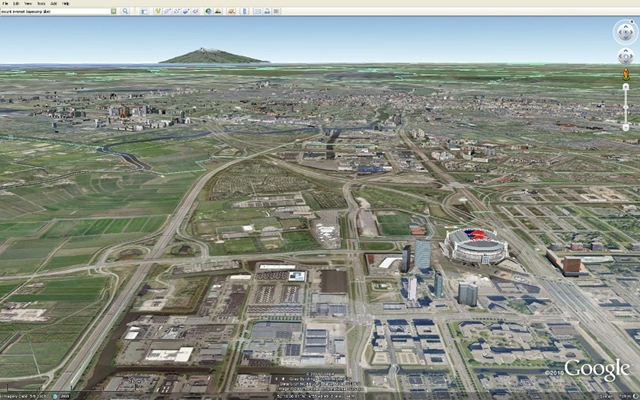Toggle sunlight across the landscape
The width and height of the screenshot is (640, 400).
coord(218,11)
